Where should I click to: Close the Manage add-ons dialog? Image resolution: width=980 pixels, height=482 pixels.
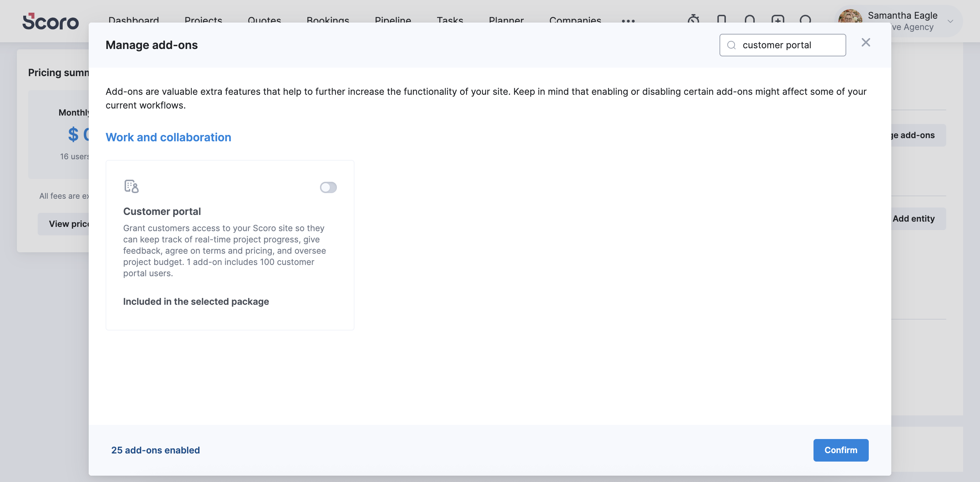point(866,42)
